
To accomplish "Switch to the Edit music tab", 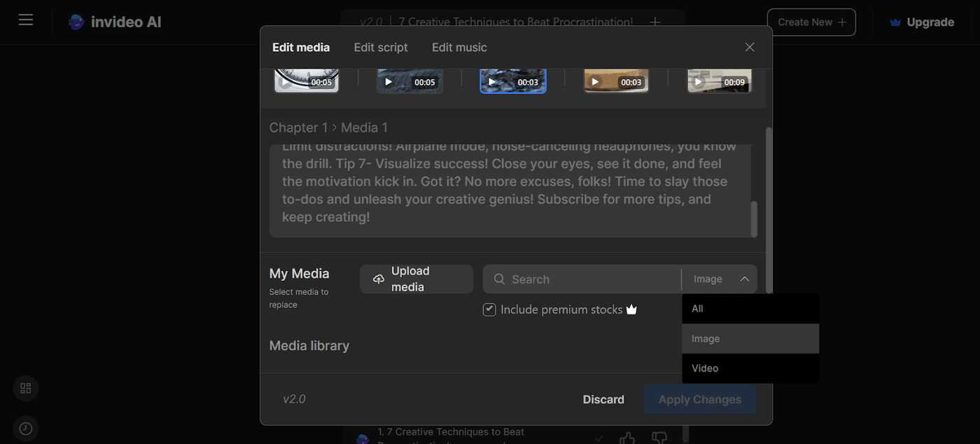I will coord(459,47).
